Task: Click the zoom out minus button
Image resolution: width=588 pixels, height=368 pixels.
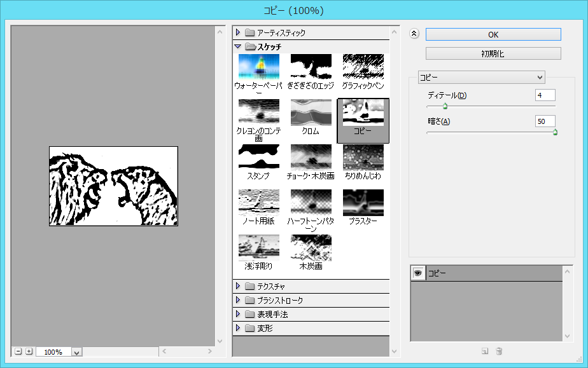Action: (18, 351)
